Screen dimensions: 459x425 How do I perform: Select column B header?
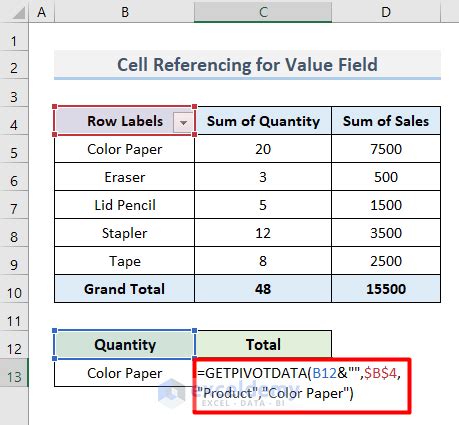point(125,12)
